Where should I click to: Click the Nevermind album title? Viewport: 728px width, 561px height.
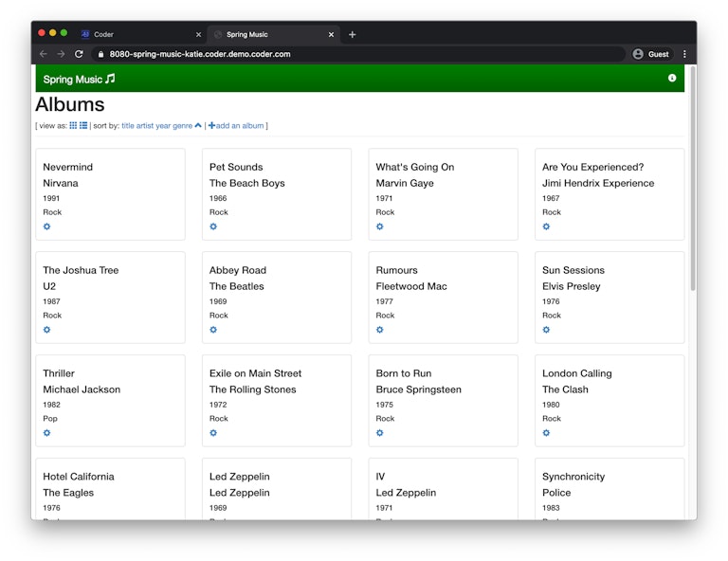(68, 167)
